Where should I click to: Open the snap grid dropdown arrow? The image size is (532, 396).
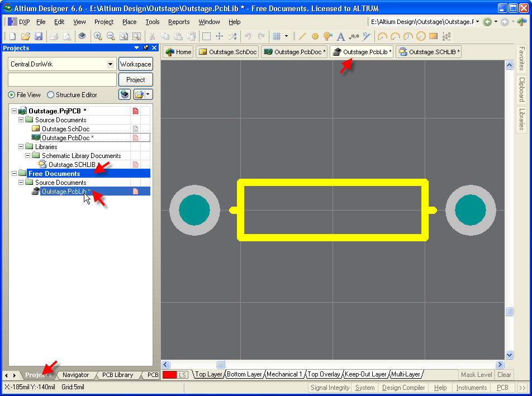click(x=286, y=36)
